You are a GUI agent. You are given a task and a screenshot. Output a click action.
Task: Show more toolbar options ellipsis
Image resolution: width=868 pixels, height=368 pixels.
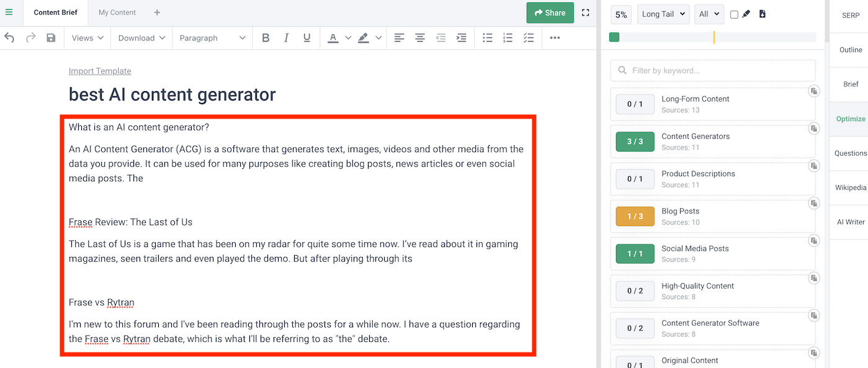(x=555, y=38)
